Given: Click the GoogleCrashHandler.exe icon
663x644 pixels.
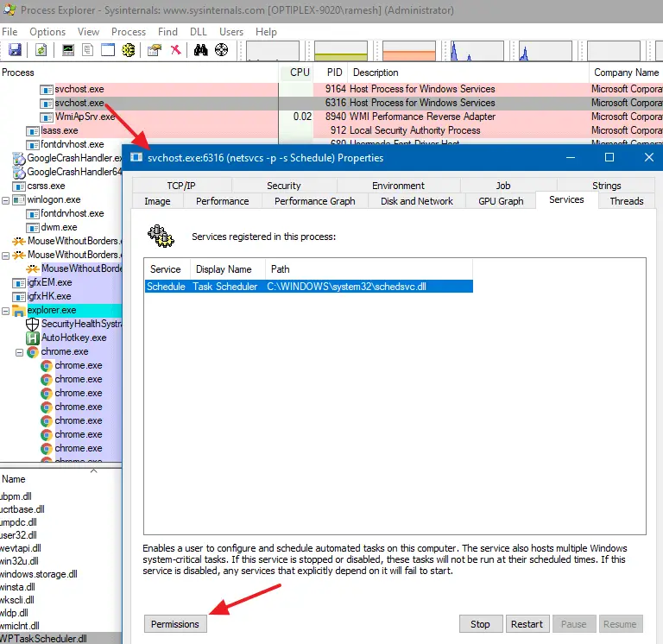Looking at the screenshot, I should click(19, 159).
